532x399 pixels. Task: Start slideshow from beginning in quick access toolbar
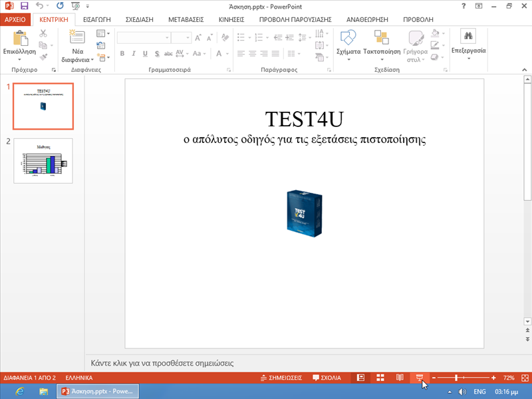pos(76,6)
